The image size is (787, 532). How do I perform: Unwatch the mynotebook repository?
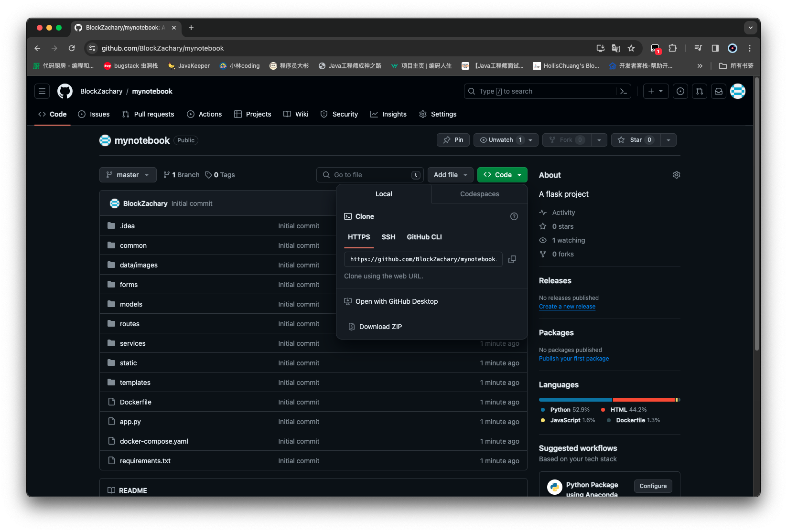[506, 140]
